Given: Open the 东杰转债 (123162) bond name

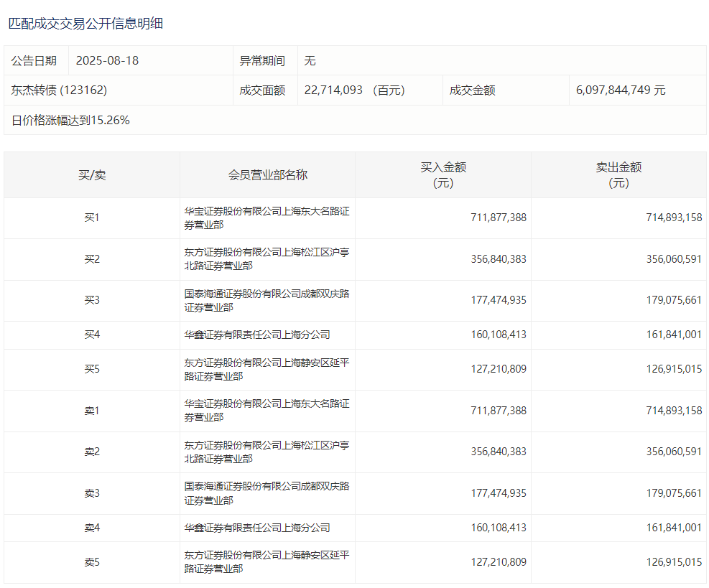Looking at the screenshot, I should tap(59, 90).
